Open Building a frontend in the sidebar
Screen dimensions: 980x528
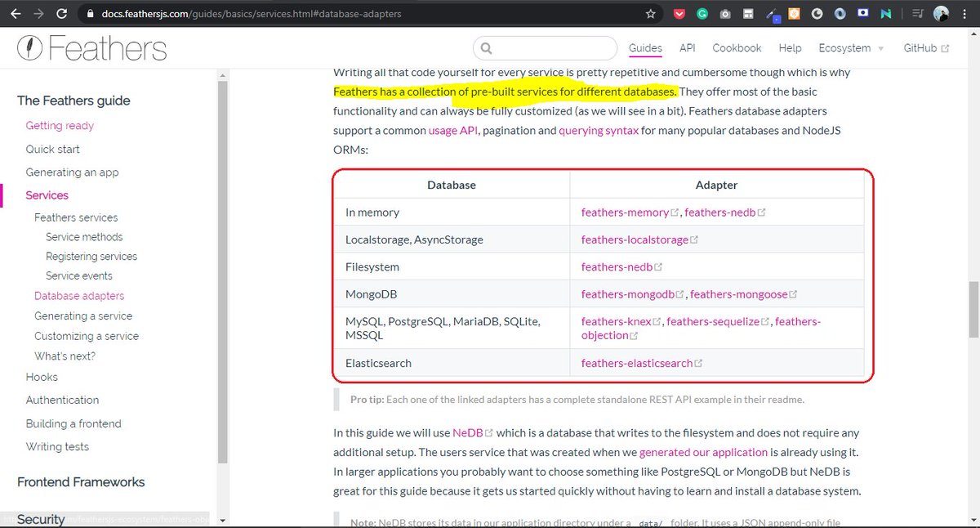click(x=73, y=423)
